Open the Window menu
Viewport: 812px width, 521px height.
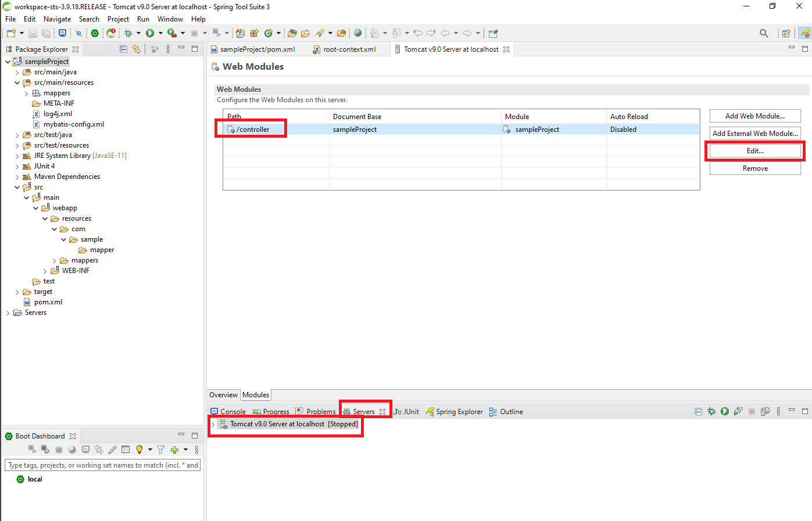[x=170, y=19]
